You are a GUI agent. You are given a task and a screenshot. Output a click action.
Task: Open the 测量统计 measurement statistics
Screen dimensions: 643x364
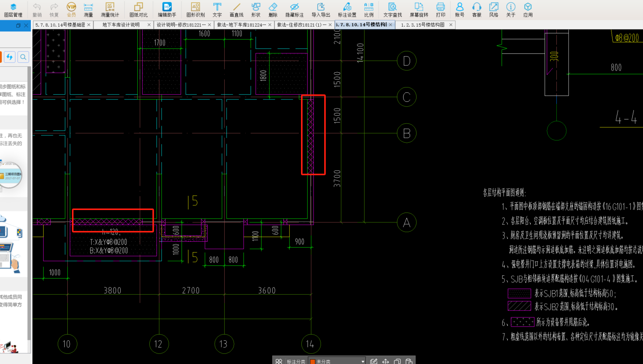pyautogui.click(x=110, y=10)
